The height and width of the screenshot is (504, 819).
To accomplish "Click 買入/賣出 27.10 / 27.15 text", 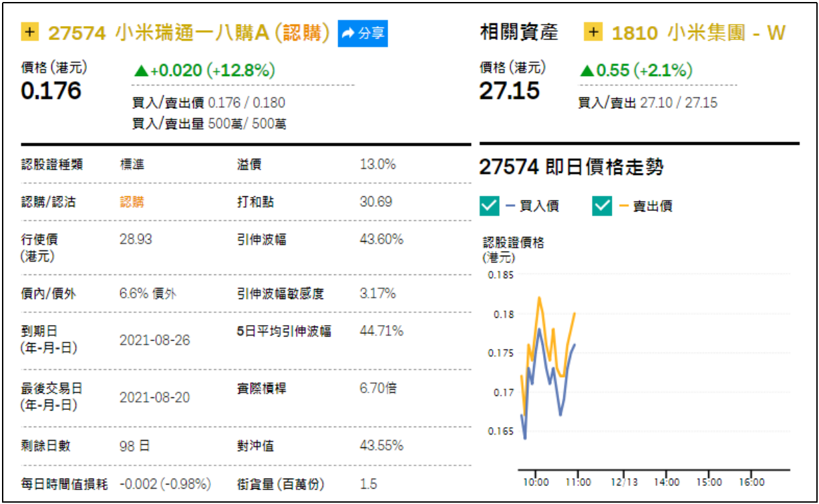I will pyautogui.click(x=648, y=103).
